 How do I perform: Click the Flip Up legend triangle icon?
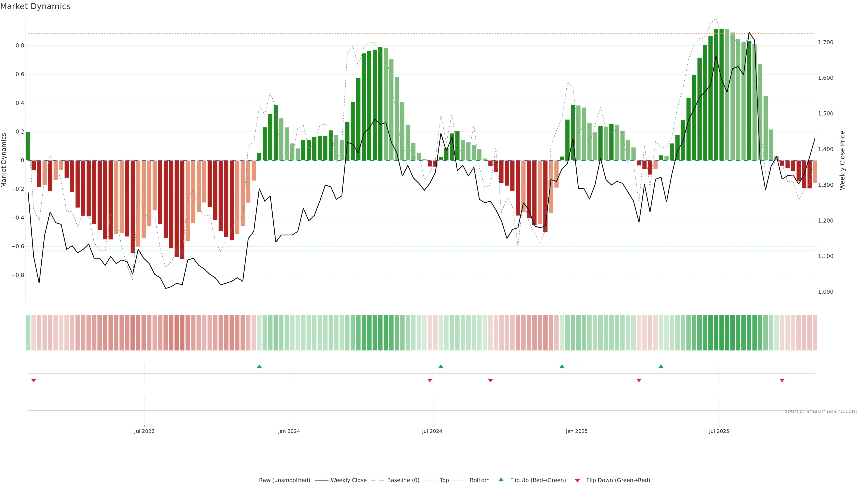501,480
